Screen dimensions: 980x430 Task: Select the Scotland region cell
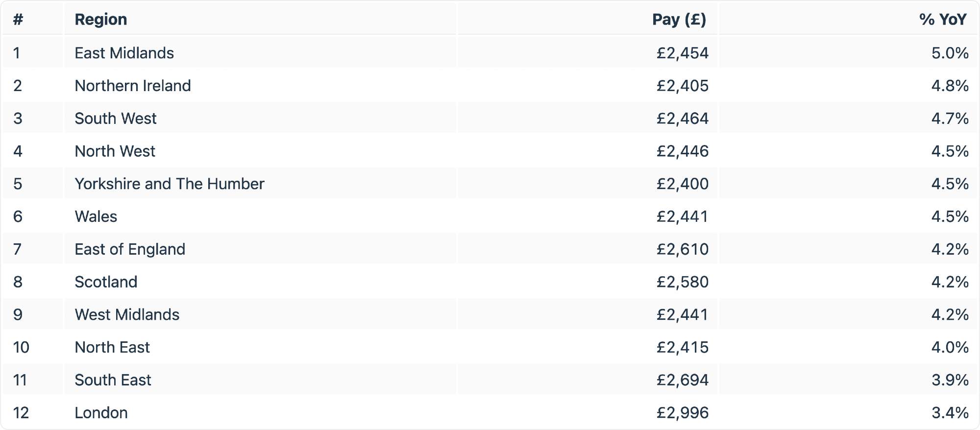pos(106,282)
